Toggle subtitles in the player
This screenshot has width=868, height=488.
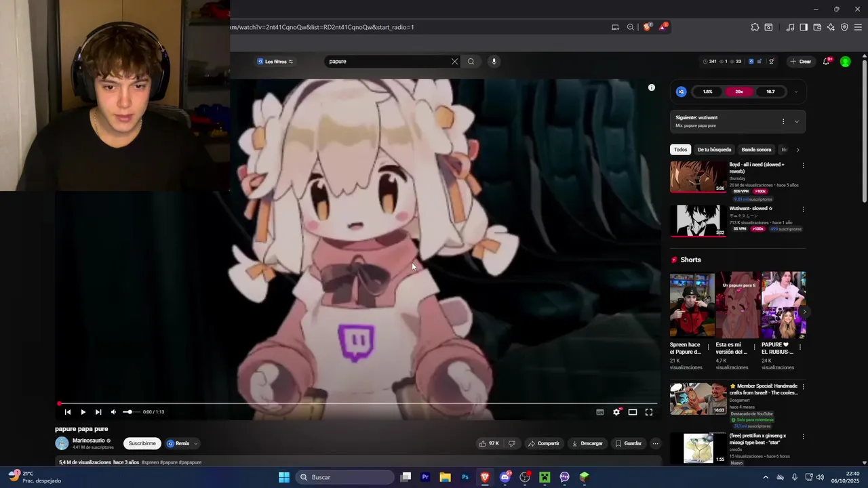(600, 412)
